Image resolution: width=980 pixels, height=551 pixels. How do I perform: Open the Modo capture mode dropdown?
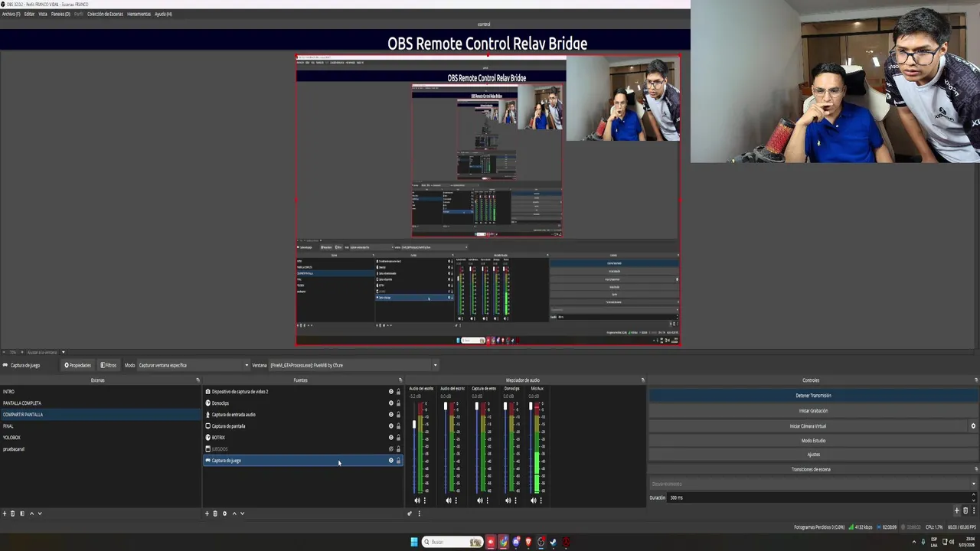(x=193, y=365)
